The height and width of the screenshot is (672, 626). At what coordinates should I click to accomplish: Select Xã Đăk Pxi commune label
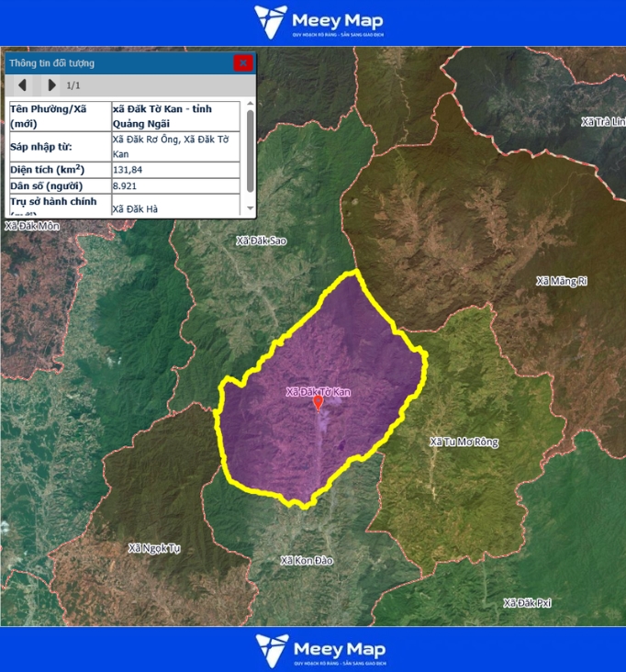[527, 602]
